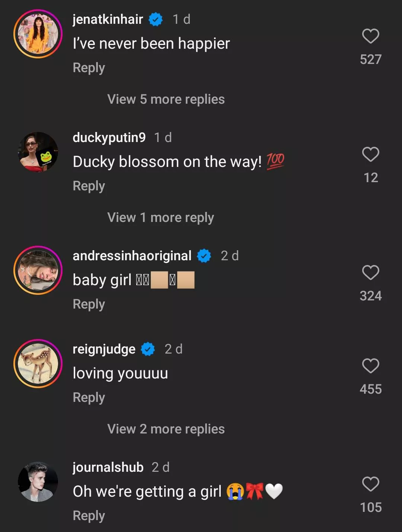Reply to duckyputin9's comment
The width and height of the screenshot is (402, 532).
tap(89, 186)
